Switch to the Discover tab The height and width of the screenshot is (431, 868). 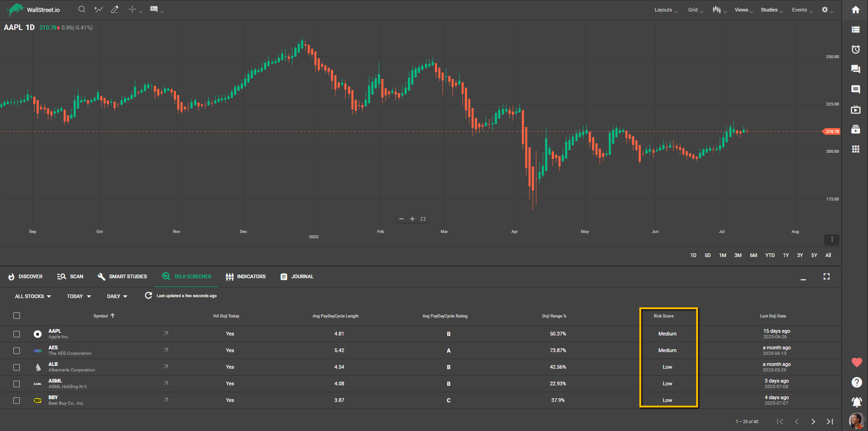(25, 276)
